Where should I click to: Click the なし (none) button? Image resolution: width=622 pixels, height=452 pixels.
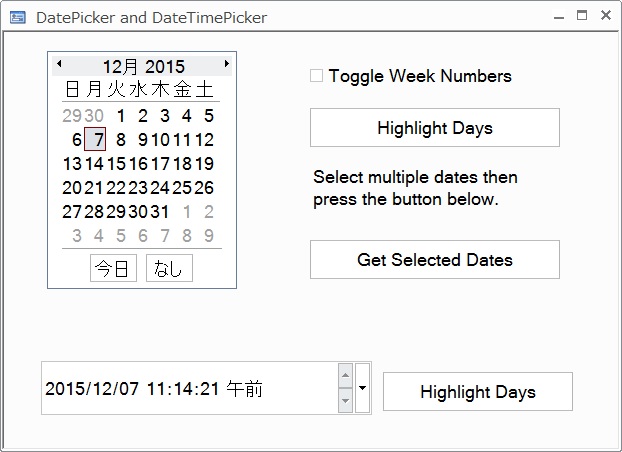pyautogui.click(x=169, y=268)
